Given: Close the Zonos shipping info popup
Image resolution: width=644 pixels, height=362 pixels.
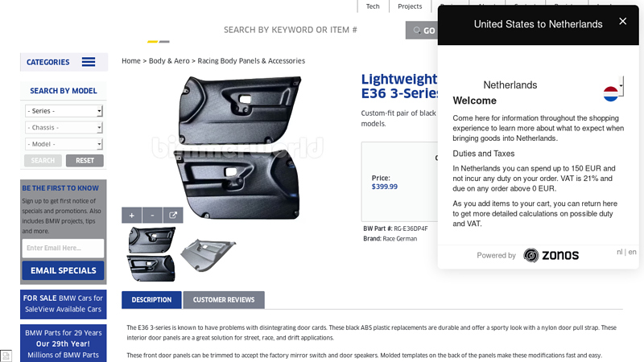Looking at the screenshot, I should pyautogui.click(x=622, y=22).
